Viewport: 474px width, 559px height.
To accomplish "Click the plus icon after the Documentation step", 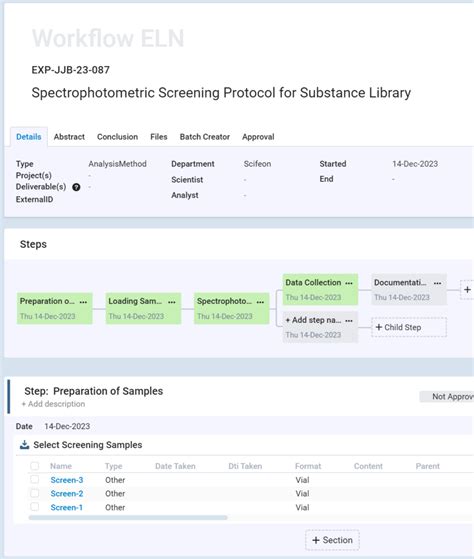I will (467, 290).
